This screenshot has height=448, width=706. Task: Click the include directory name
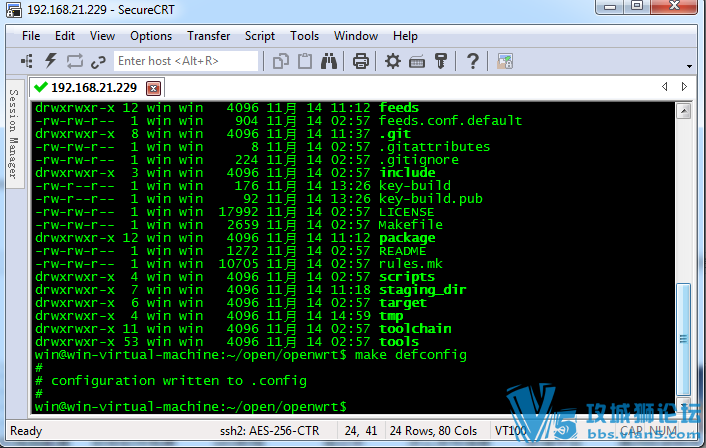(x=407, y=173)
